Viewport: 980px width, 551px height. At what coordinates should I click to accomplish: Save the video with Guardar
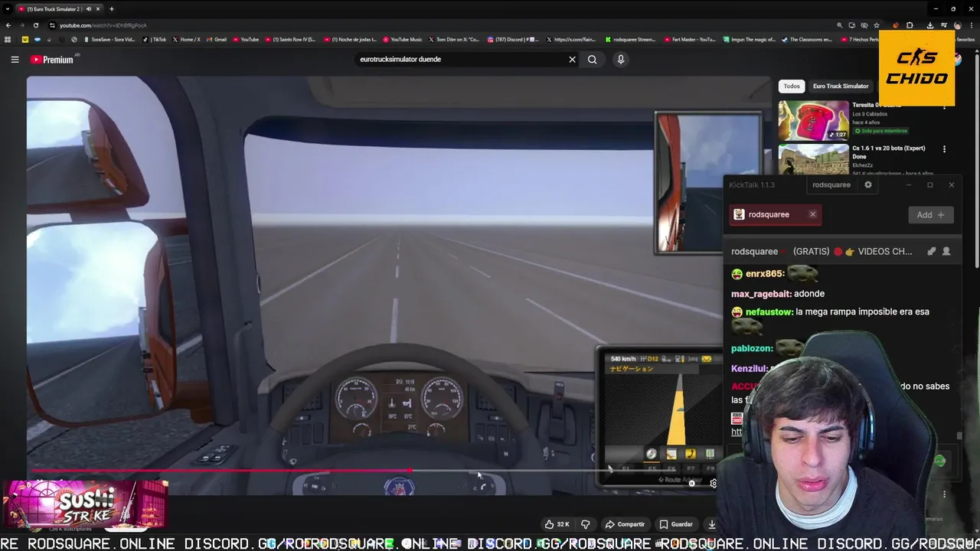click(676, 524)
